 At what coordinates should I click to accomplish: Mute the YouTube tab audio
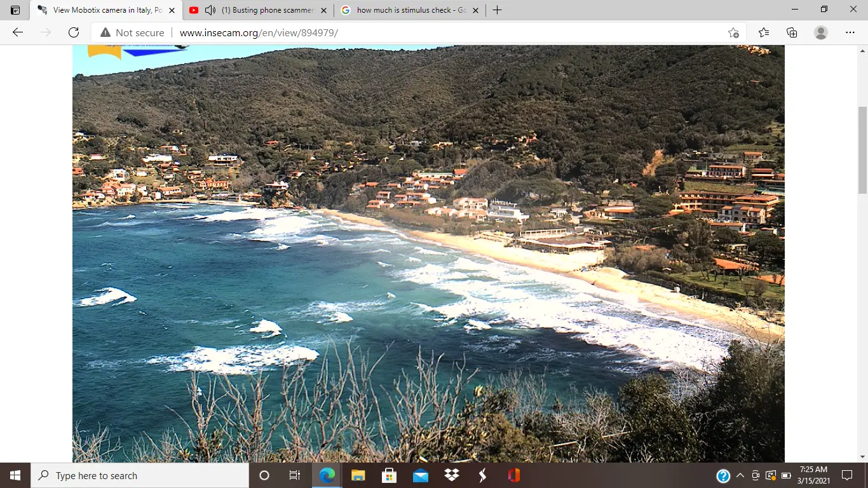[x=210, y=10]
